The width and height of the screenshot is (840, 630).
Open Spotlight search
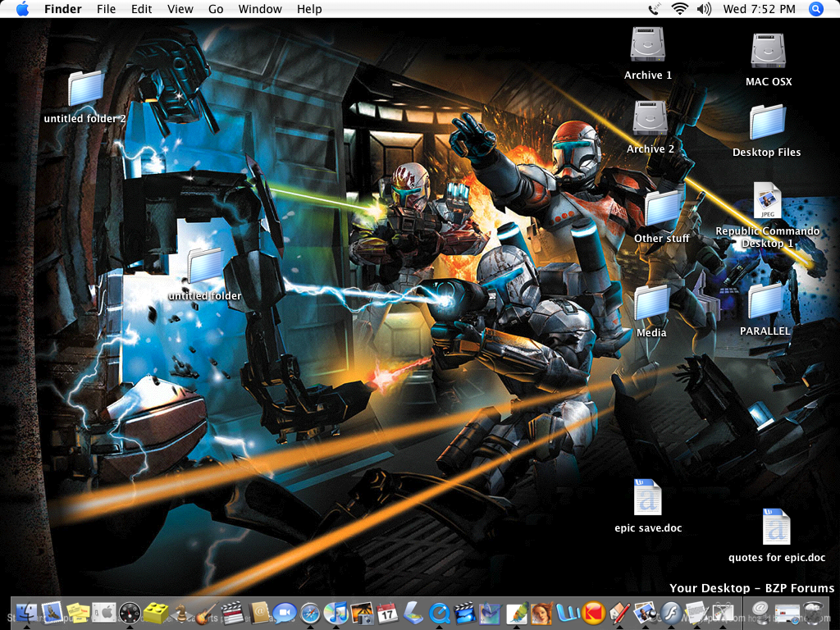(816, 9)
